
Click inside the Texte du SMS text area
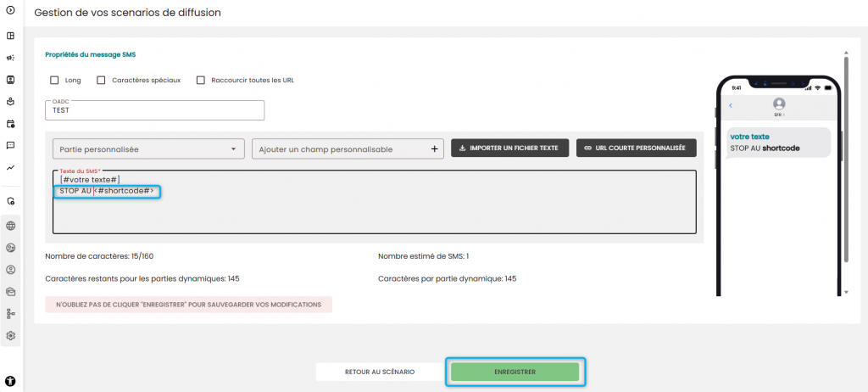click(x=374, y=202)
